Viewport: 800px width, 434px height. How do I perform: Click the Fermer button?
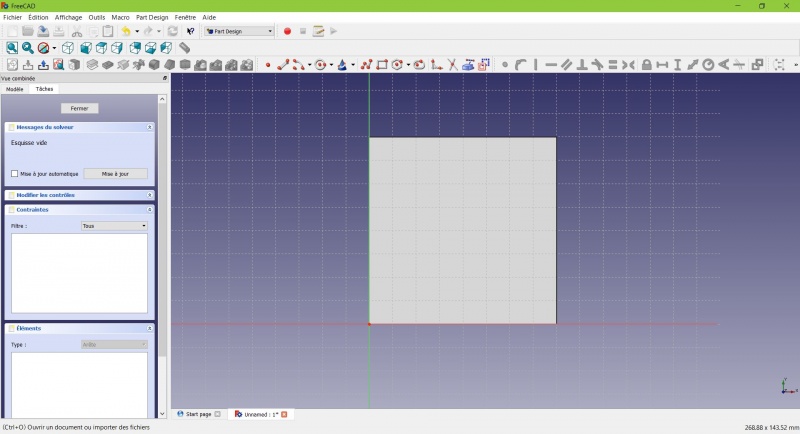coord(80,108)
